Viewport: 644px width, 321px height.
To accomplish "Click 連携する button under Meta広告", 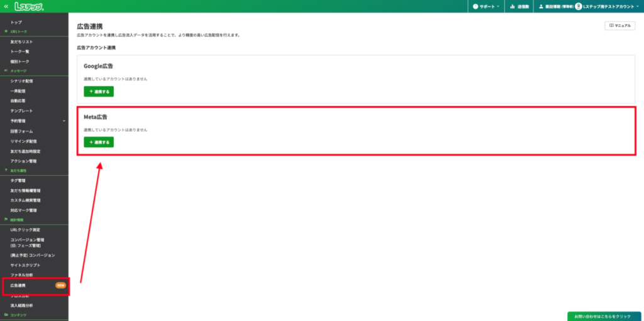I will [x=99, y=142].
